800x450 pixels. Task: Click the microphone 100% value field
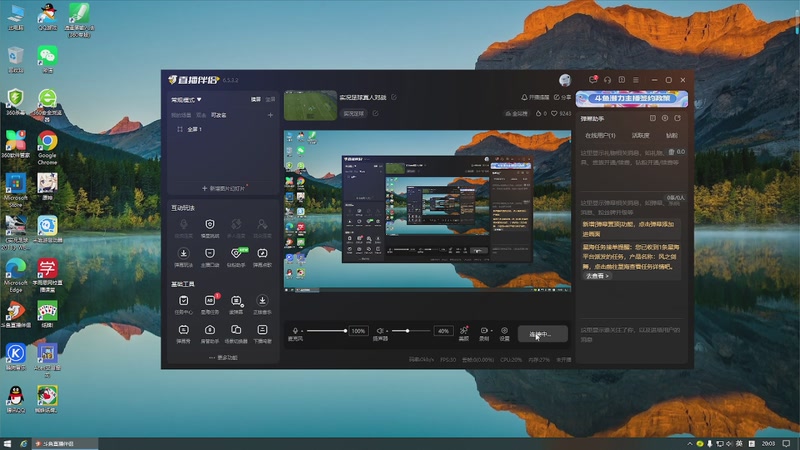[x=358, y=331]
